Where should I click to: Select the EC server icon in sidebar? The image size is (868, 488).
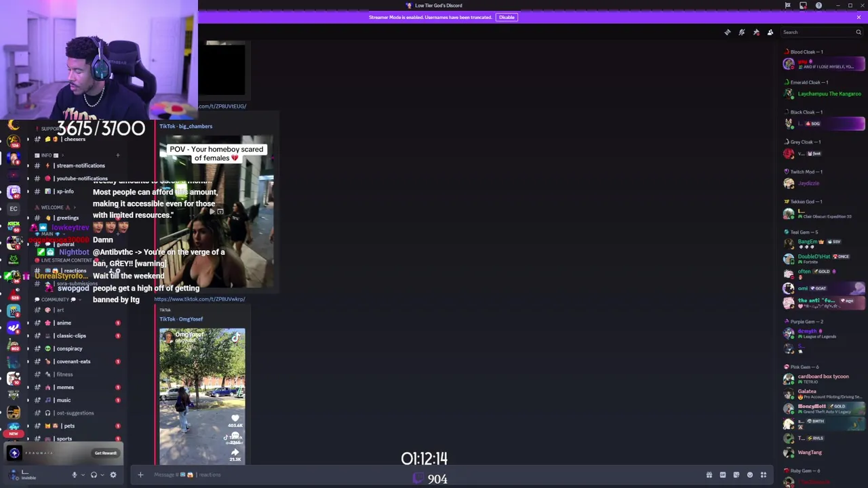(x=14, y=209)
